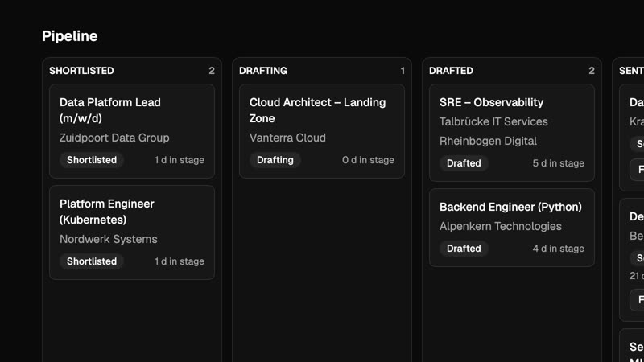Click '0 d in stage' on Cloud Architect card
Image resolution: width=644 pixels, height=362 pixels.
click(x=368, y=160)
